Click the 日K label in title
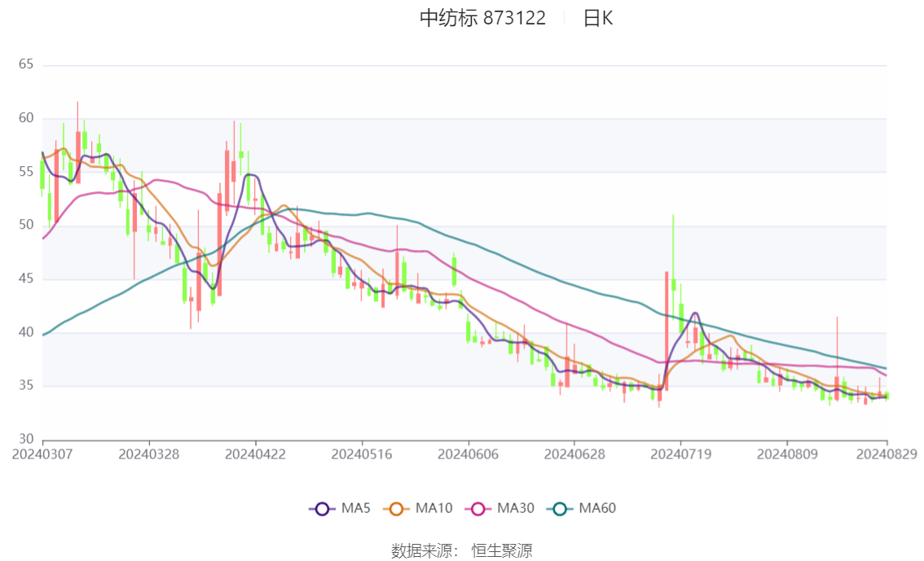Image resolution: width=924 pixels, height=561 pixels. click(x=598, y=18)
